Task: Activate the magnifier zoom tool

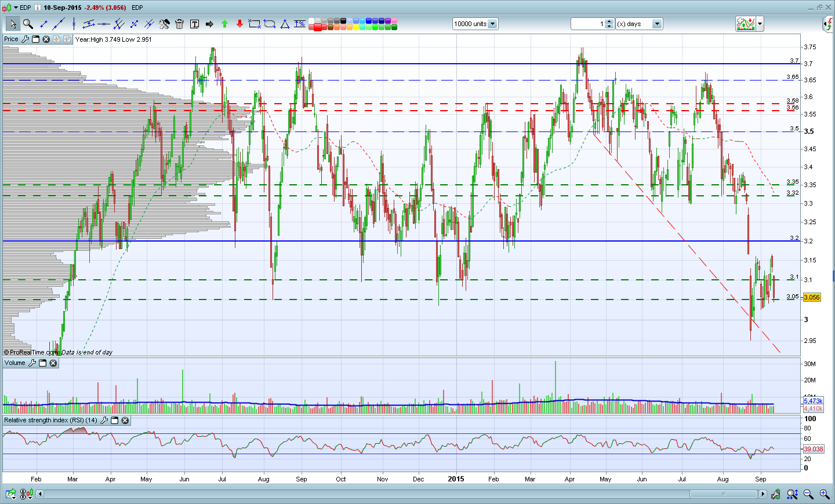Action: (x=28, y=24)
